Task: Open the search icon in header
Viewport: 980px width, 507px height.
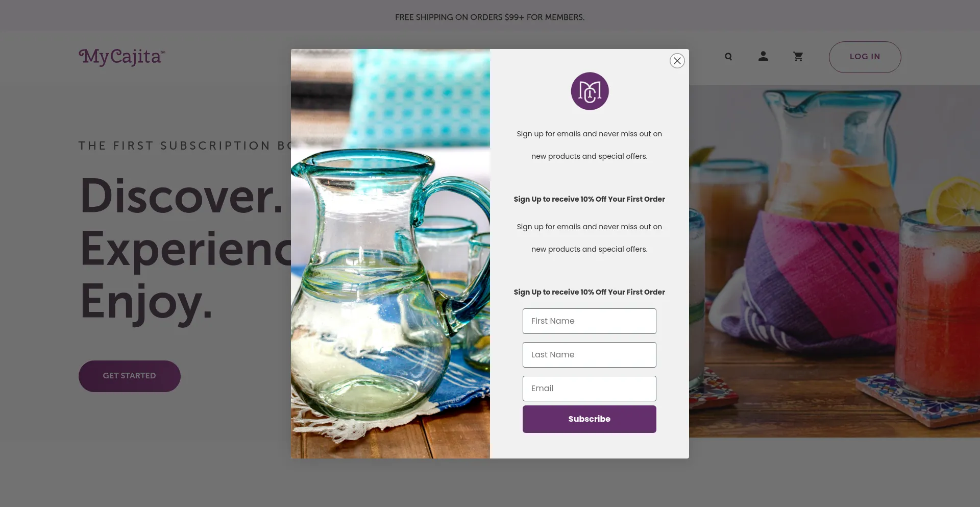Action: click(x=728, y=57)
